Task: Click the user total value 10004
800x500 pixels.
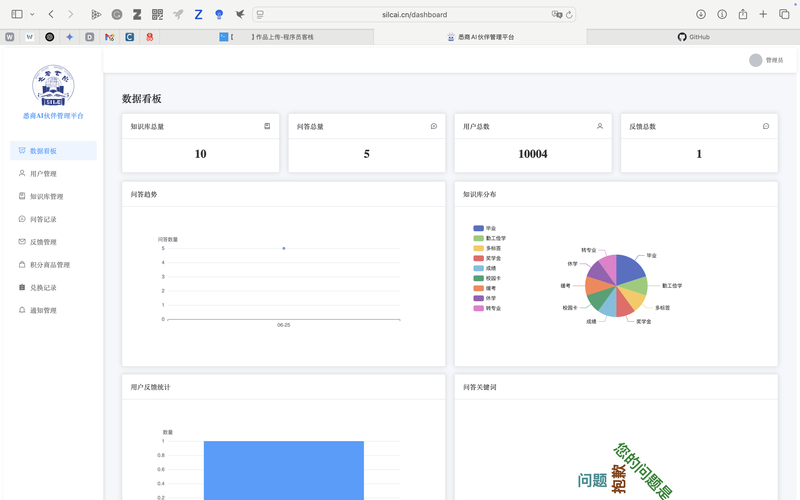Action: click(x=533, y=154)
